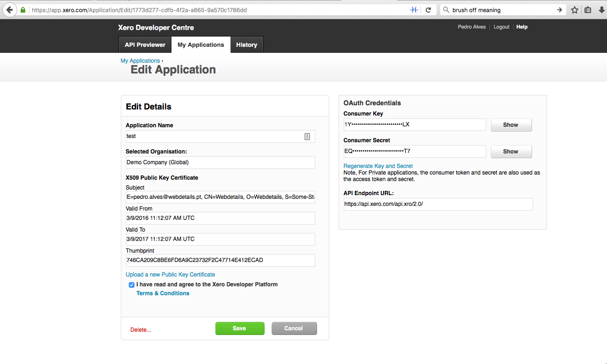Reveal the Consumer Secret with Show
The width and height of the screenshot is (607, 364).
pyautogui.click(x=511, y=152)
